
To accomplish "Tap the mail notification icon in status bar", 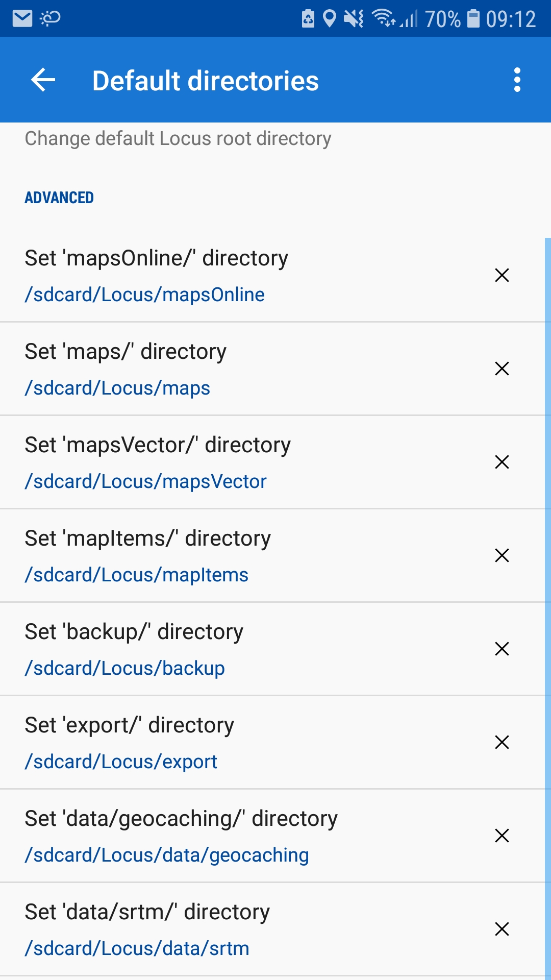I will [x=22, y=19].
